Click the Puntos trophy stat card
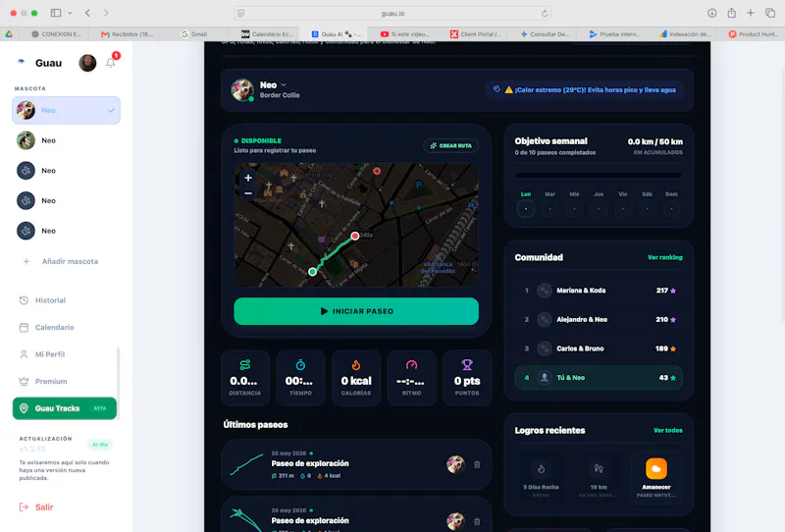 point(467,378)
